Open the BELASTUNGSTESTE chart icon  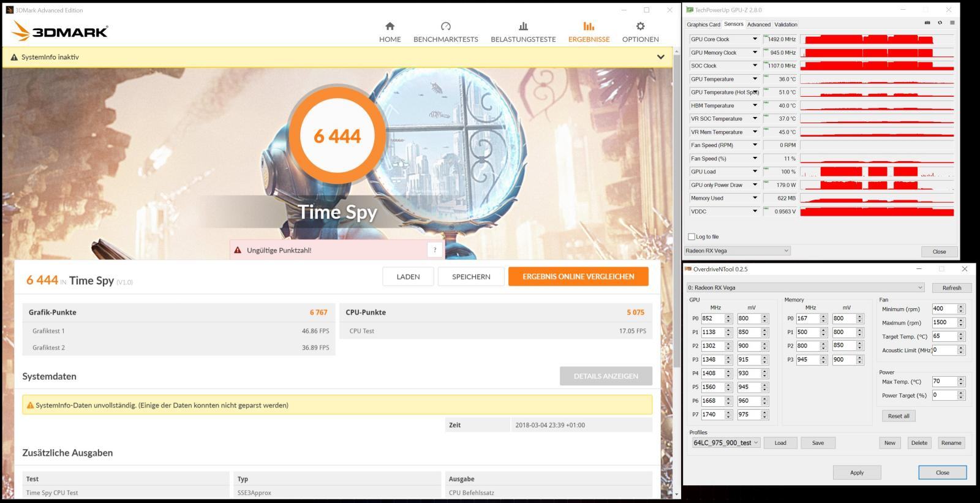coord(523,26)
